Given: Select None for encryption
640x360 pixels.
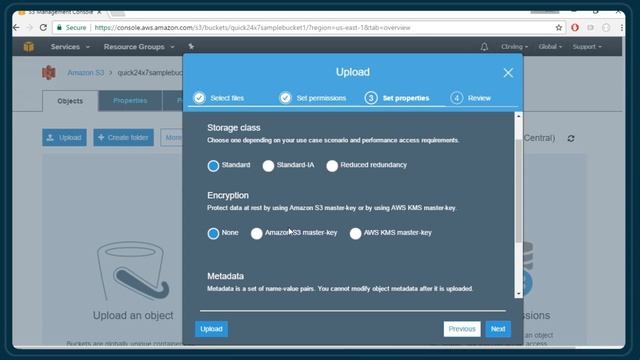Looking at the screenshot, I should pos(213,233).
